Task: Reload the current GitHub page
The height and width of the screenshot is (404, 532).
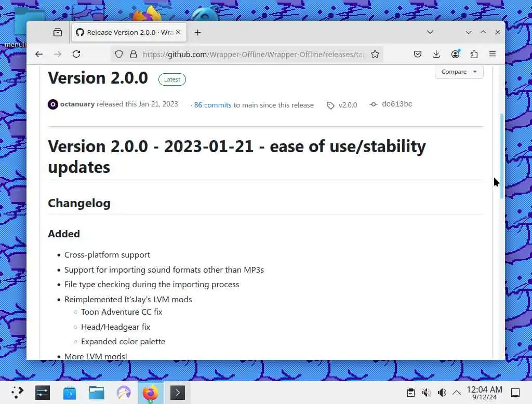Action: [x=76, y=54]
